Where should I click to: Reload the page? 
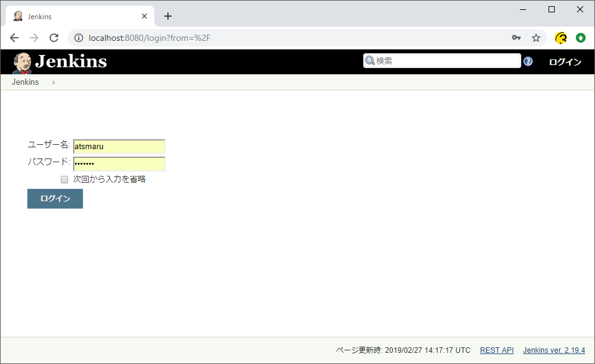54,38
